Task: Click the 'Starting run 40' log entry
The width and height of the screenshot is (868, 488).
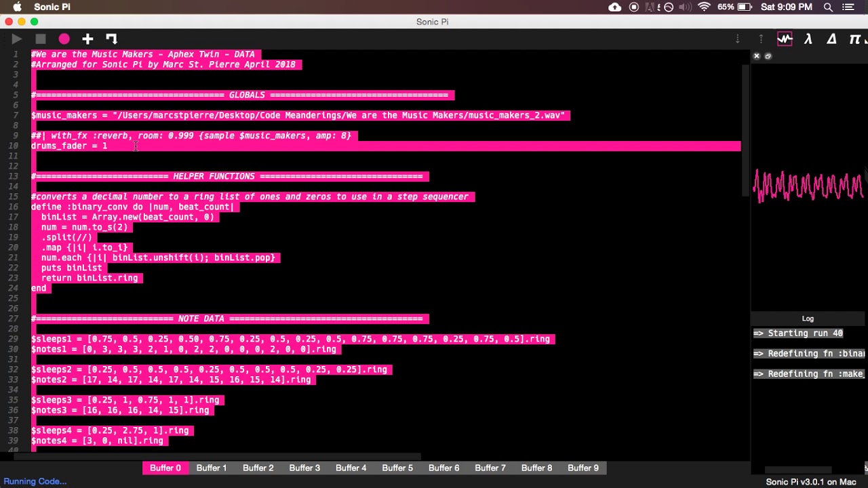Action: click(x=798, y=333)
